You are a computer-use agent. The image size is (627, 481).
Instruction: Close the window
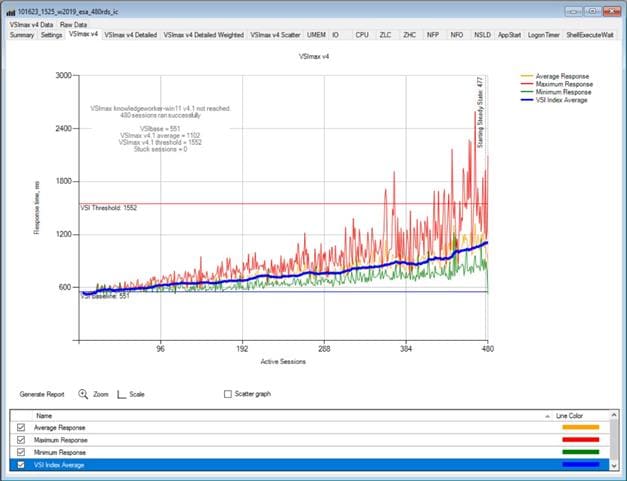tap(612, 11)
